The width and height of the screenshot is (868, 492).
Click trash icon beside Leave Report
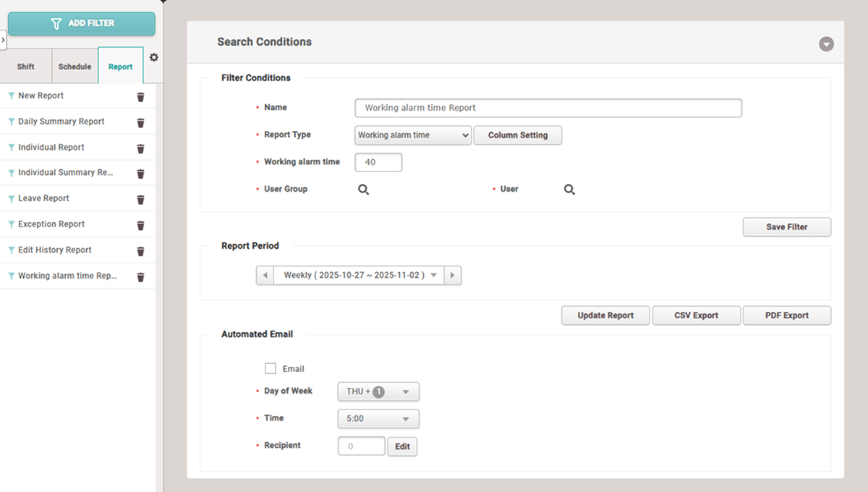140,199
